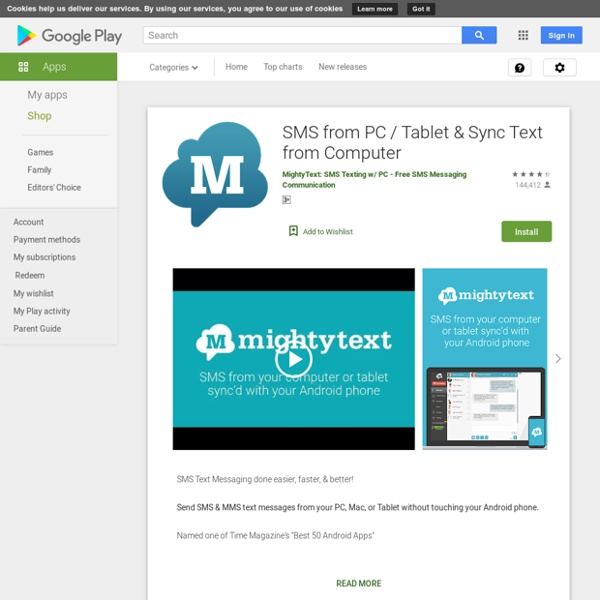Dismiss cookies with Got it button
This screenshot has height=600, width=600.
point(421,9)
